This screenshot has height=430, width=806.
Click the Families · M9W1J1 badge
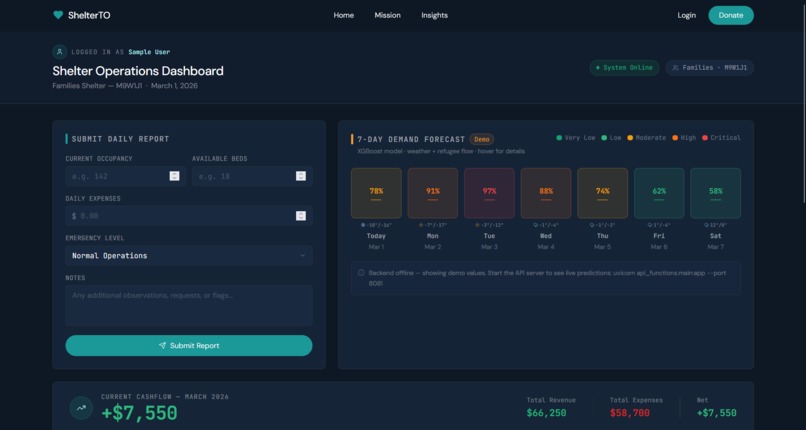click(x=709, y=68)
